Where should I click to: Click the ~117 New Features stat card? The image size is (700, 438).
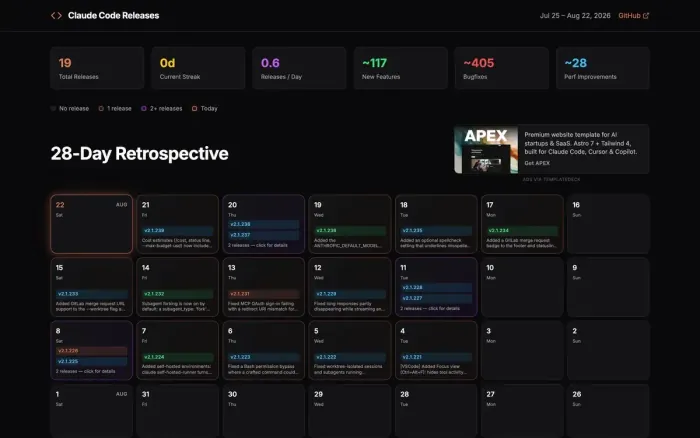(x=400, y=68)
